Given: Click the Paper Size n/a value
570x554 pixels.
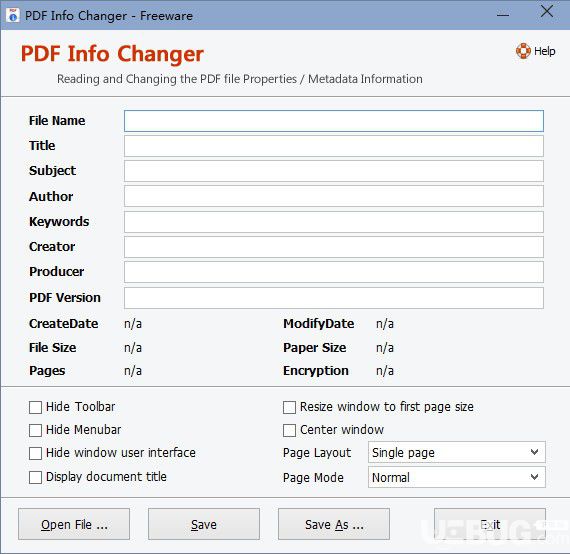Looking at the screenshot, I should (385, 348).
